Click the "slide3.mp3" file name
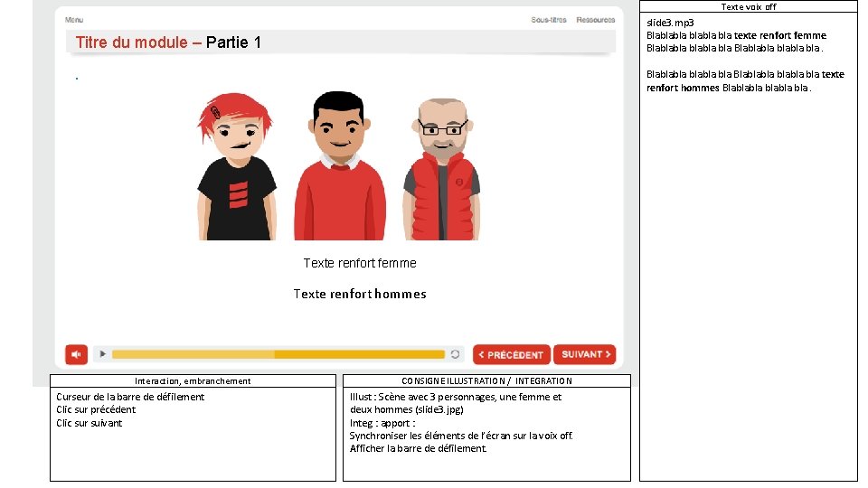868x488 pixels. pos(670,23)
